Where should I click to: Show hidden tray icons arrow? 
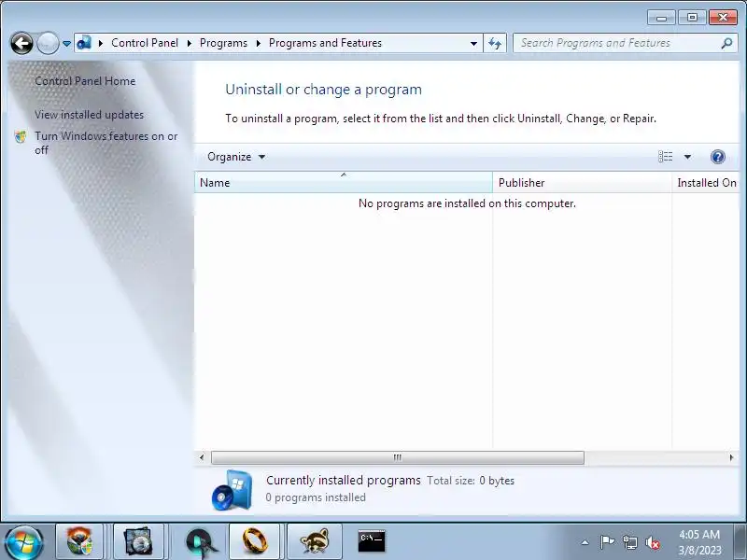585,542
